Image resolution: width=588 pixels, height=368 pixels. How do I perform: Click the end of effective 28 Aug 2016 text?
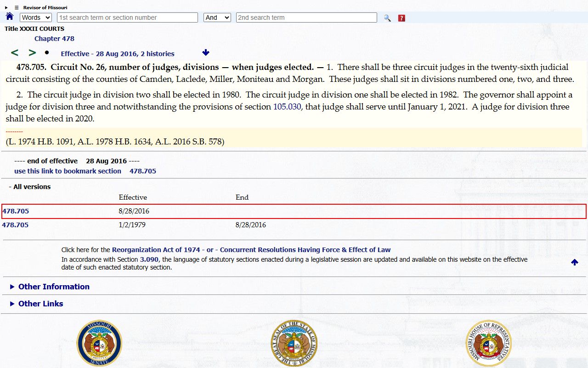pyautogui.click(x=77, y=161)
